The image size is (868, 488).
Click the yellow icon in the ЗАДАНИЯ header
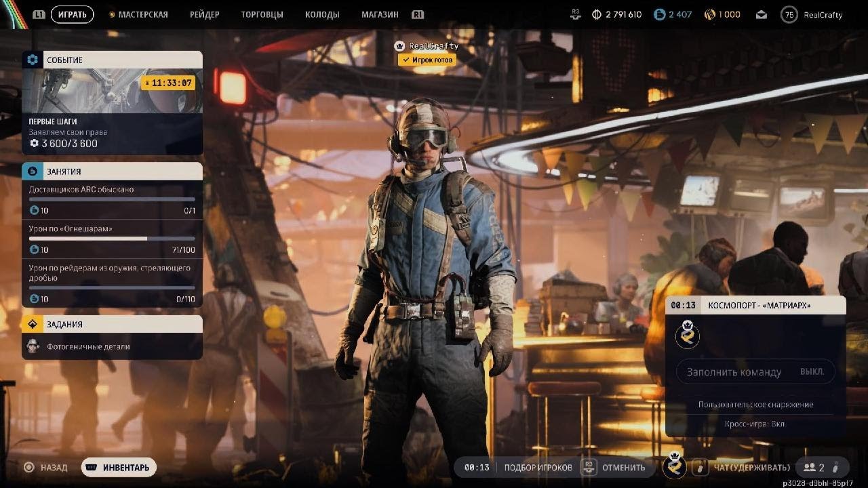(33, 324)
